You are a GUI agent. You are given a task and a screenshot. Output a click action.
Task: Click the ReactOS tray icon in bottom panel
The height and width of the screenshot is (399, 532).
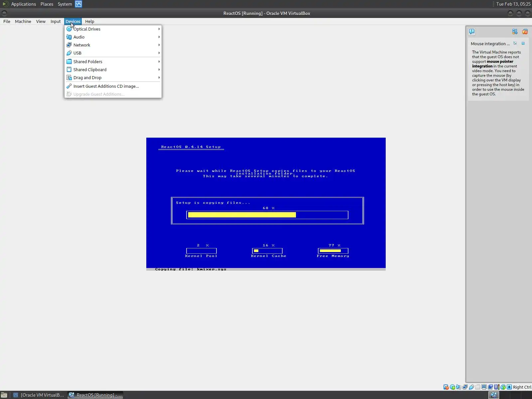494,395
